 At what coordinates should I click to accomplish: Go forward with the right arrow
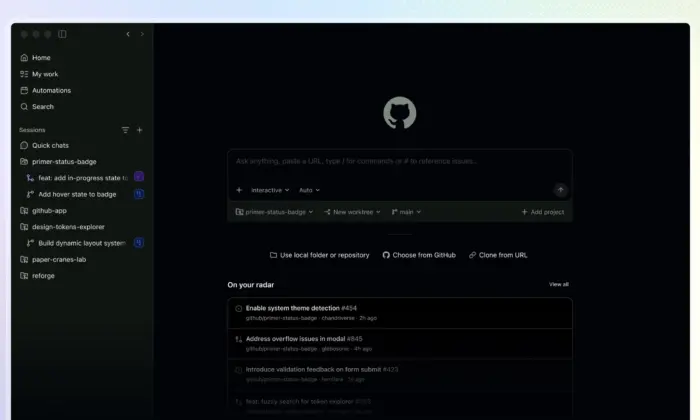[142, 34]
